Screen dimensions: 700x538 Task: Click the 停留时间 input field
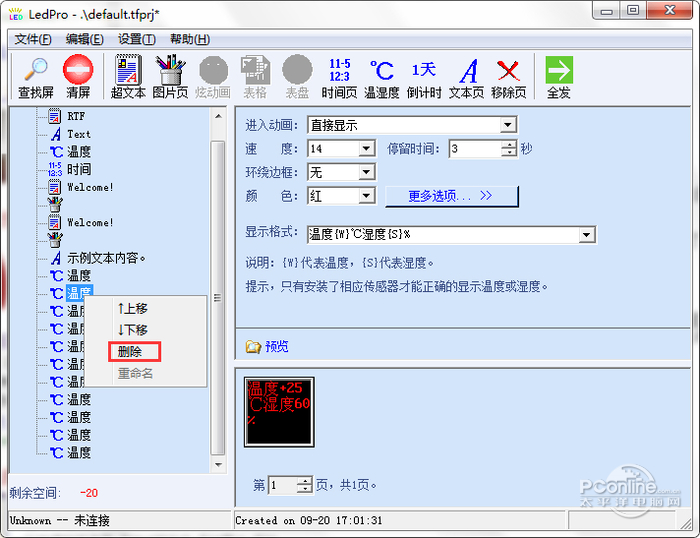click(475, 149)
